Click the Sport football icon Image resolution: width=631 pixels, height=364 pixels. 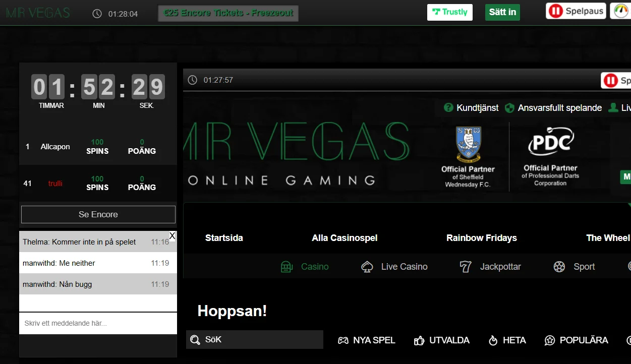[x=559, y=267]
